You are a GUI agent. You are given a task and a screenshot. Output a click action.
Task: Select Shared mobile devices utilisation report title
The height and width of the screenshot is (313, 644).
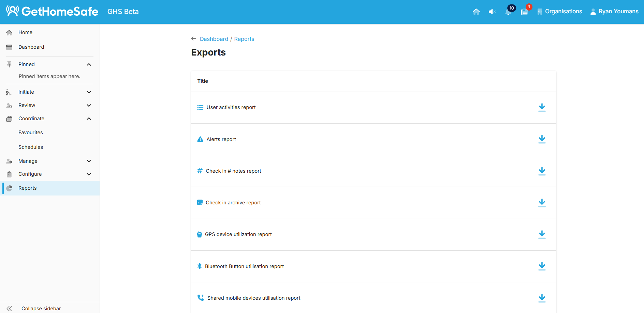click(254, 298)
